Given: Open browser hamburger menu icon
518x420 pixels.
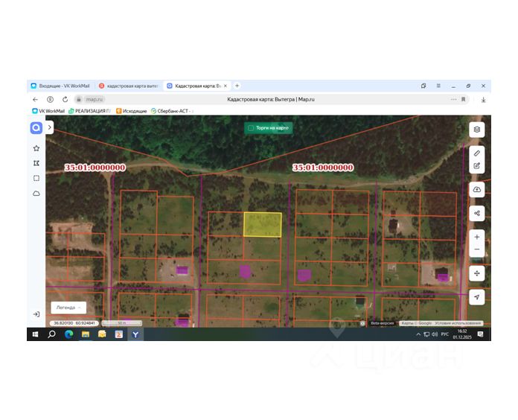Looking at the screenshot, I should click(x=438, y=86).
